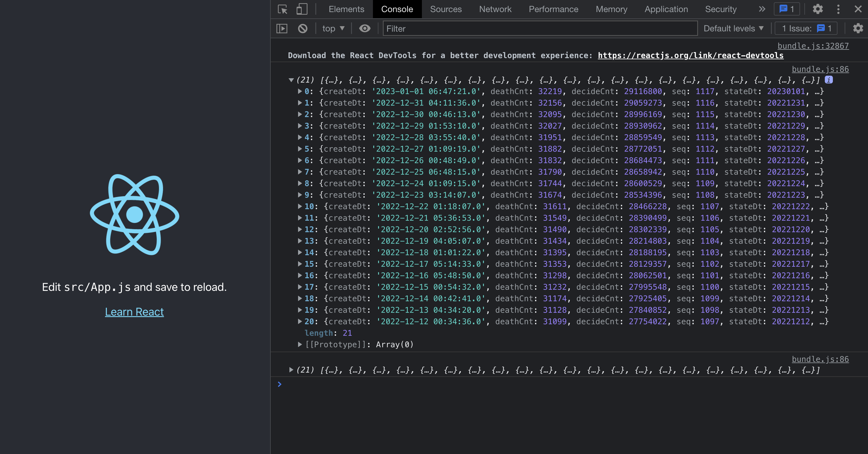Click stateDt value 20221223

pyautogui.click(x=786, y=195)
